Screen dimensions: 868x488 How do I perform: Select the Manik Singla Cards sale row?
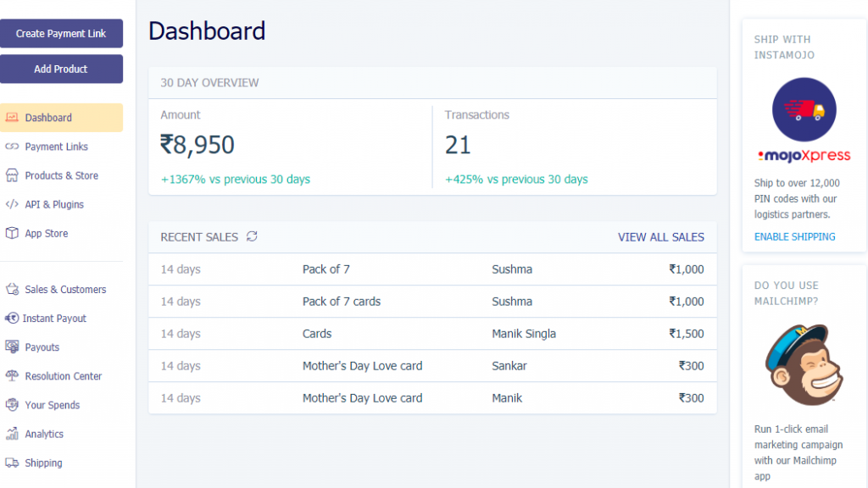pyautogui.click(x=432, y=334)
